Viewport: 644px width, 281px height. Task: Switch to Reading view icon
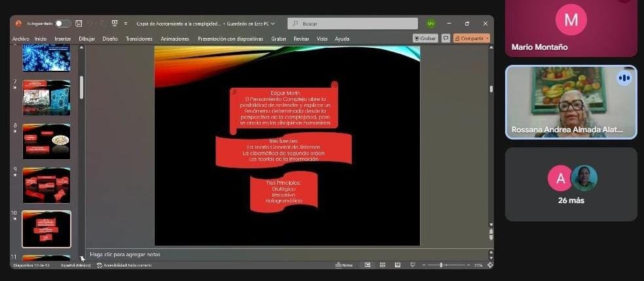[397, 265]
